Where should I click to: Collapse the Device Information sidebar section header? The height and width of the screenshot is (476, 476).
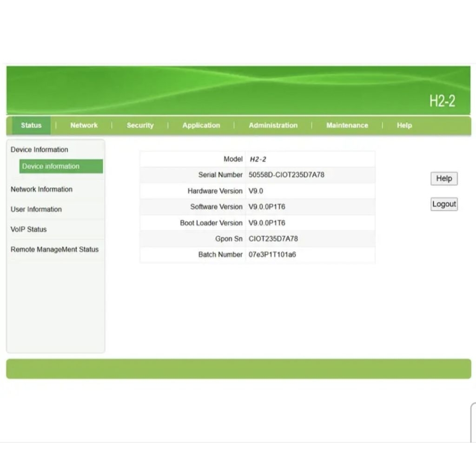(x=40, y=150)
